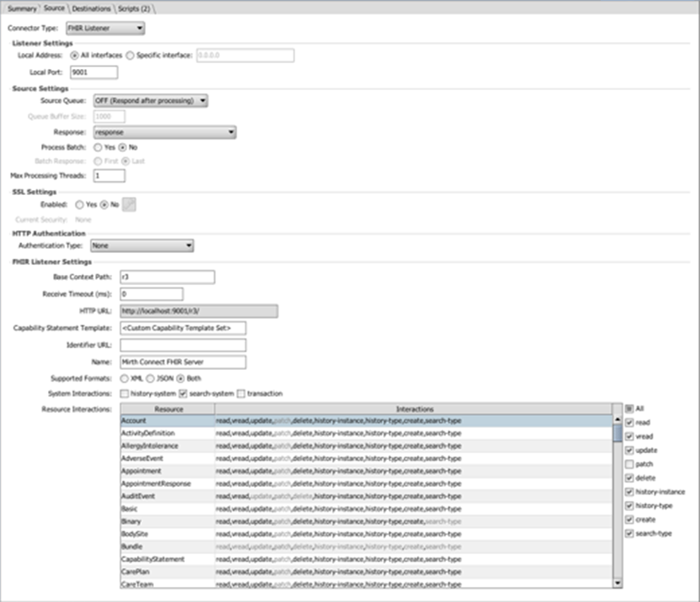
Task: Switch to the Summary tab
Action: point(22,8)
